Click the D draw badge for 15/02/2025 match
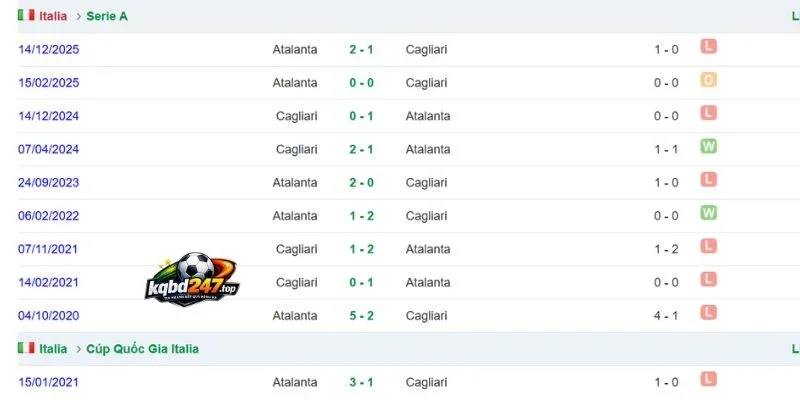Screen dimensions: 800x400 [x=708, y=80]
